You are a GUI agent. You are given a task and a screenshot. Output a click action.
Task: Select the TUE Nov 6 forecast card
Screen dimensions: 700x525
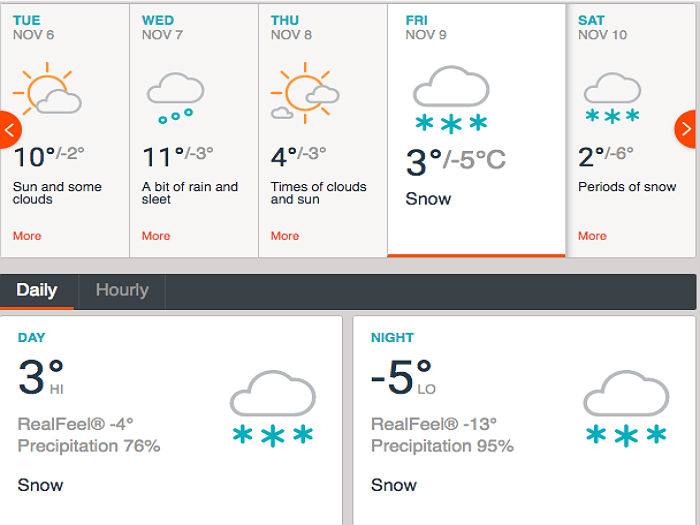click(x=65, y=130)
